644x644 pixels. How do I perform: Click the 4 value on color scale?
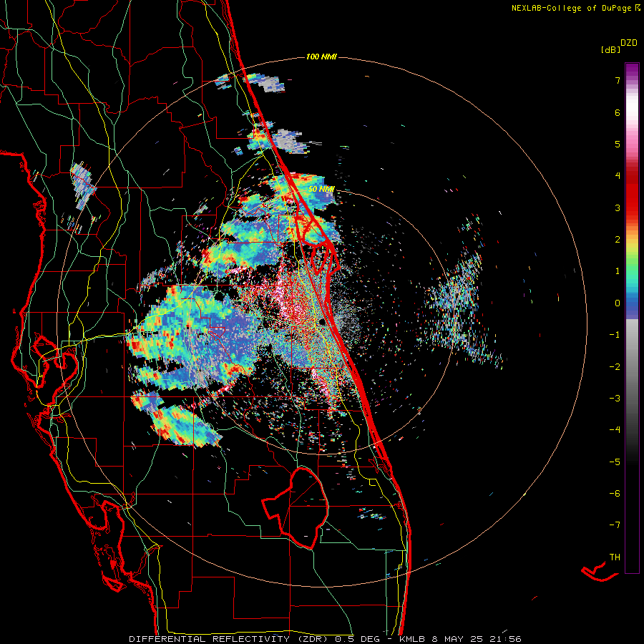(618, 176)
